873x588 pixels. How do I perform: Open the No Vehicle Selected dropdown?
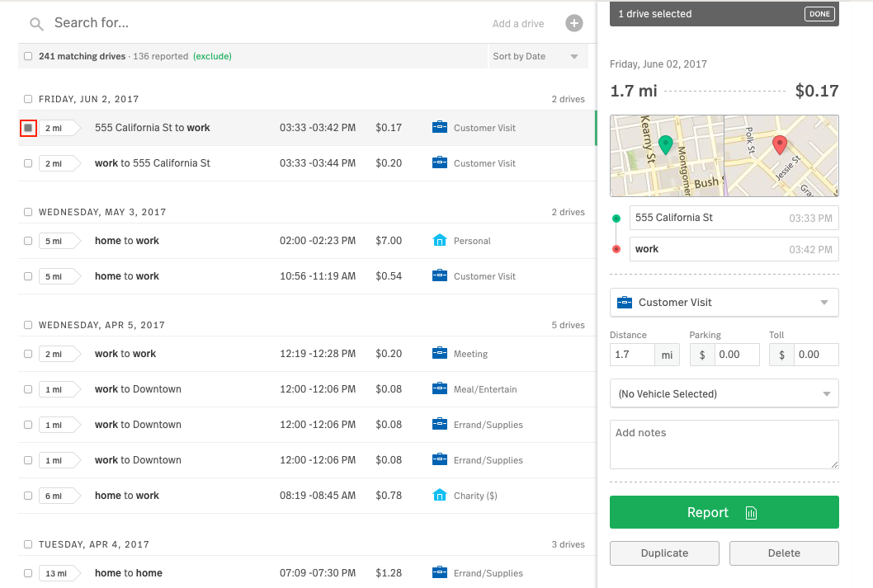coord(724,394)
